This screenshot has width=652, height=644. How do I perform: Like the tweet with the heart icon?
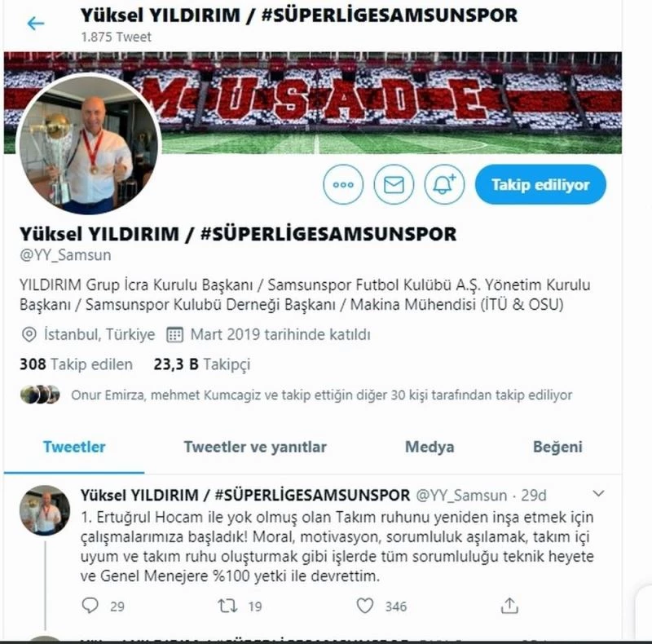click(x=364, y=606)
